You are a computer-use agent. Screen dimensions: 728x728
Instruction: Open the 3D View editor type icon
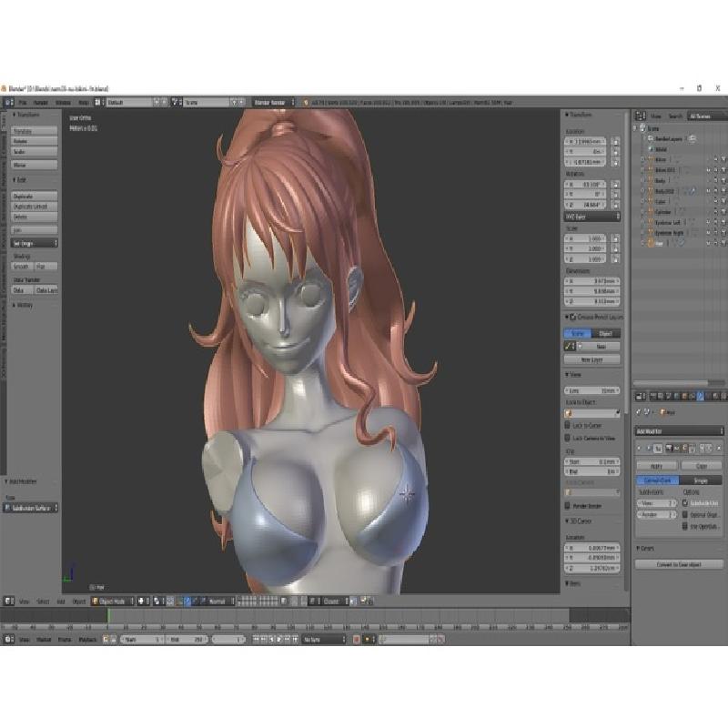pyautogui.click(x=9, y=602)
